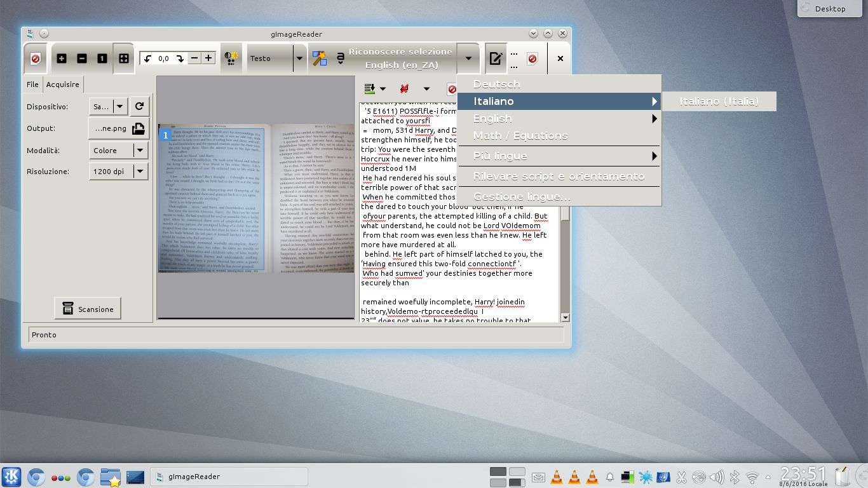Open the Testo output mode dropdown
This screenshot has width=868, height=488.
[x=299, y=58]
